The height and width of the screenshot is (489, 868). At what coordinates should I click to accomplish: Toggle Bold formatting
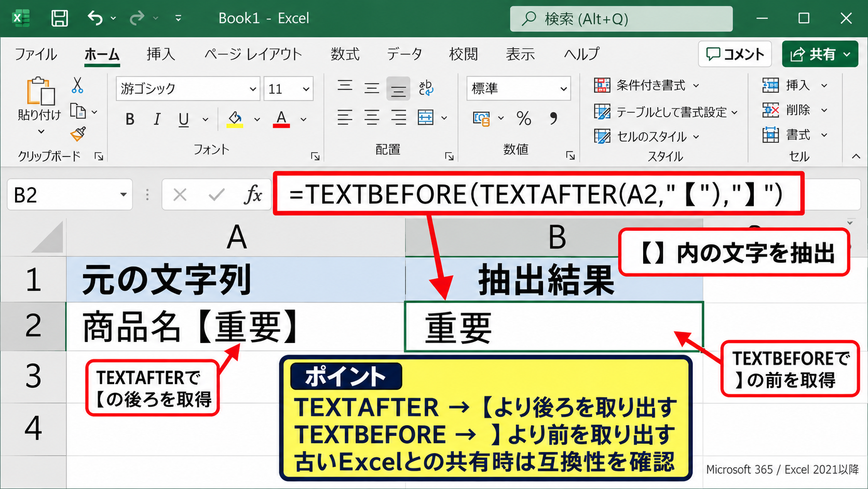130,120
